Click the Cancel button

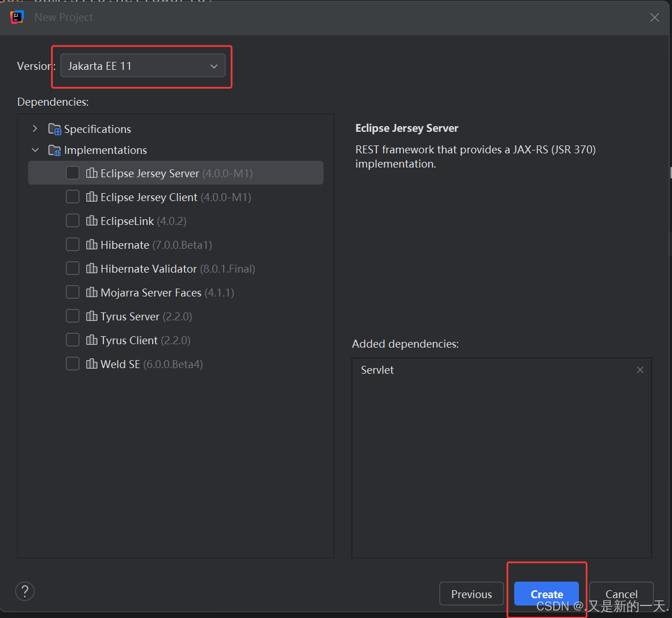point(621,594)
